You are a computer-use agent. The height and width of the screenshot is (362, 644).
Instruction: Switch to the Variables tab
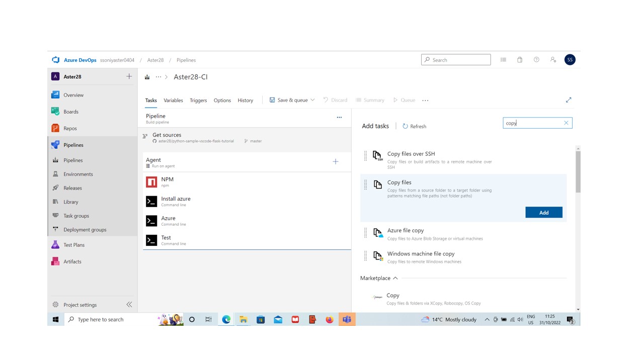[x=173, y=101]
